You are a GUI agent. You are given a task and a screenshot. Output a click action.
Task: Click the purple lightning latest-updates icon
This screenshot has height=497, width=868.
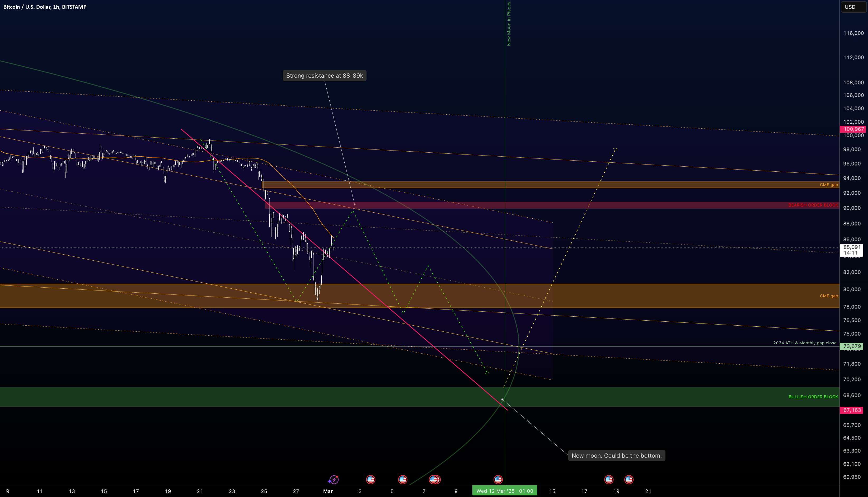point(333,480)
